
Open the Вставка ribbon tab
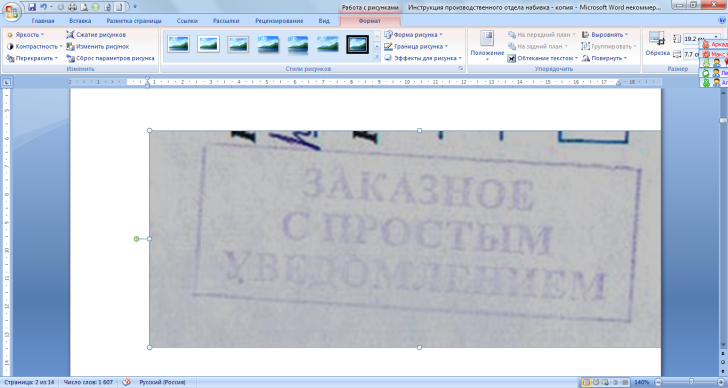80,21
